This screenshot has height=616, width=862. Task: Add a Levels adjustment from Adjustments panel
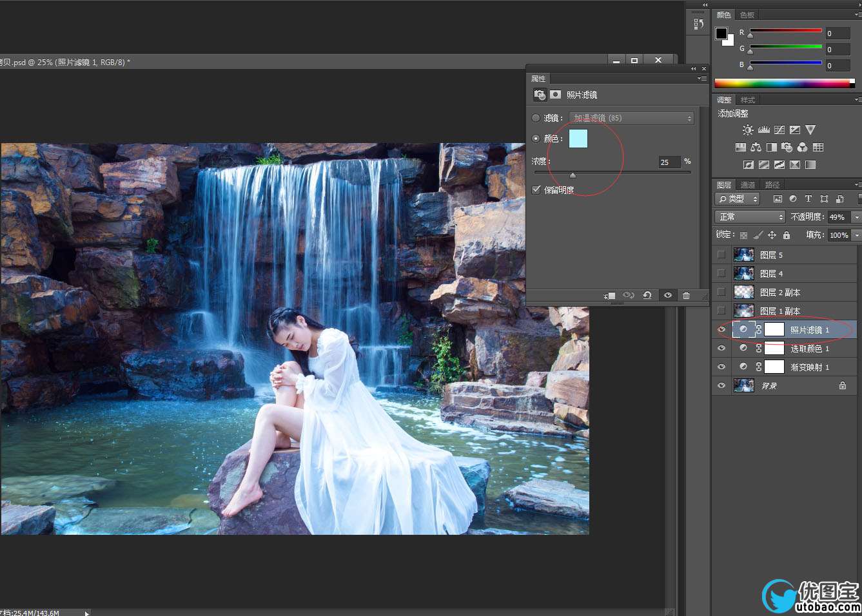[x=763, y=130]
